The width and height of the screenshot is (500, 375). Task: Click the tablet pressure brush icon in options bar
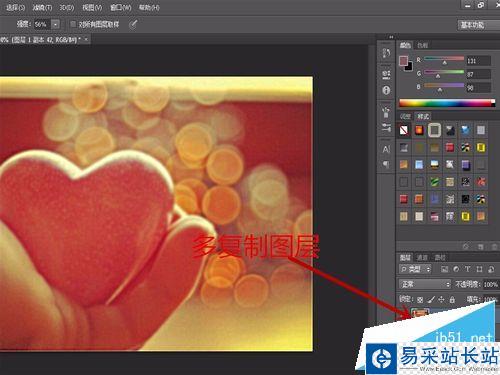click(x=133, y=24)
